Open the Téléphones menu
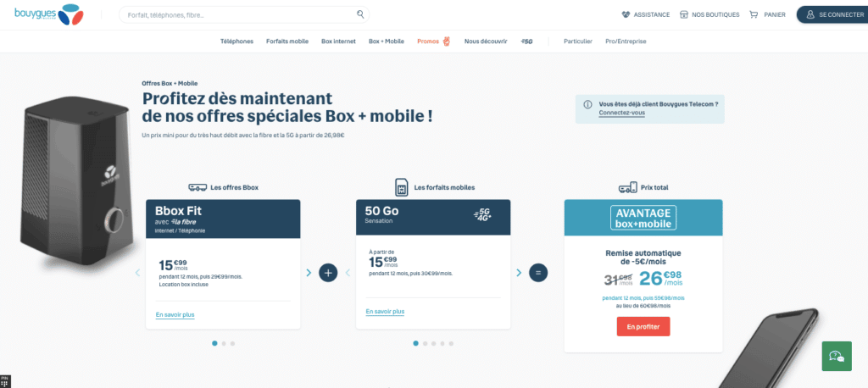 click(237, 42)
